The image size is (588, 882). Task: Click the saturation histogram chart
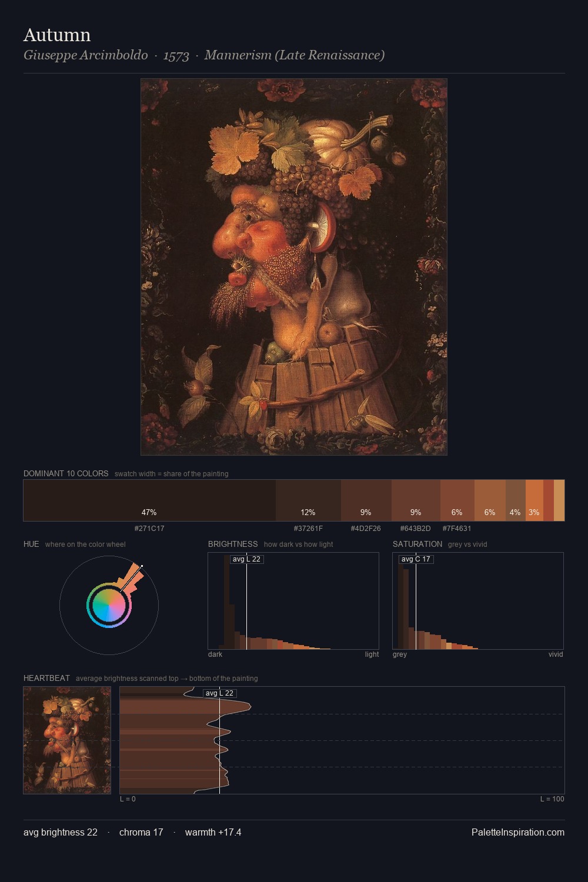pyautogui.click(x=478, y=601)
